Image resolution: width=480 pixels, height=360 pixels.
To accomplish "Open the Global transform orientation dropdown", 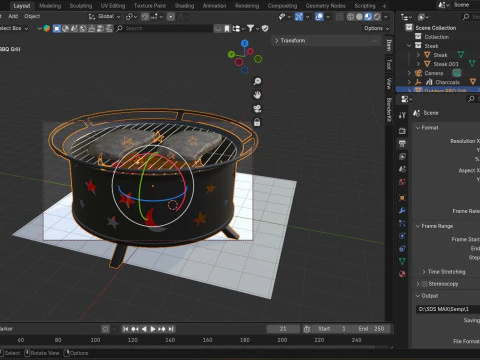I will pos(104,16).
